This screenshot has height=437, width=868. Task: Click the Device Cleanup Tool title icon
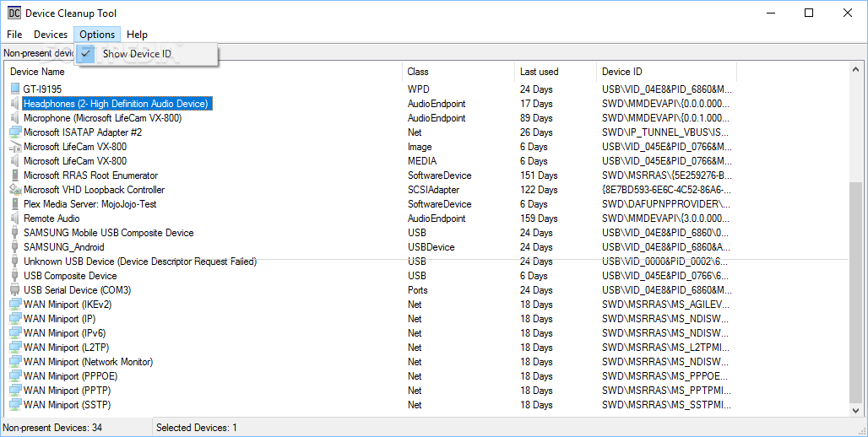[14, 13]
